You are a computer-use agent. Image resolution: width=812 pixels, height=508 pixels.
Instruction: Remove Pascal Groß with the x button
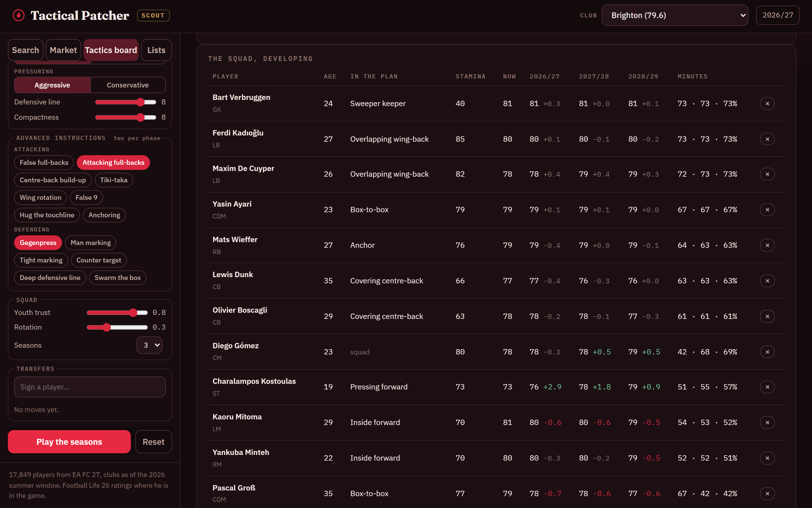pyautogui.click(x=767, y=494)
